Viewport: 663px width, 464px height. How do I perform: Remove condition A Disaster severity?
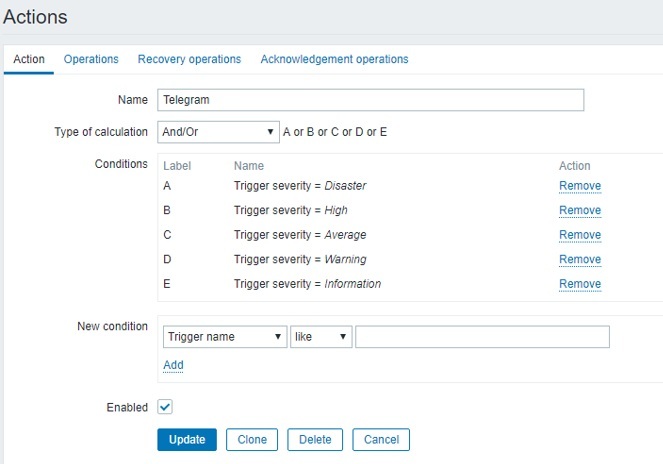pos(579,186)
